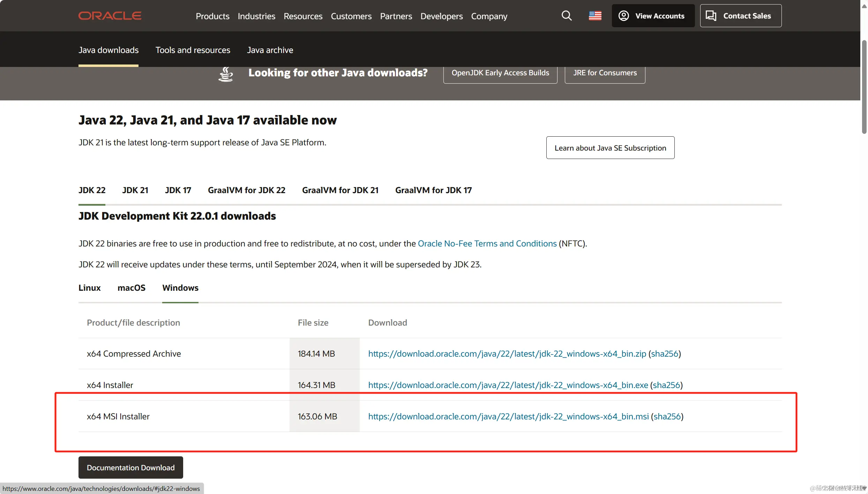
Task: Click 'JDK Development Kit 22.0.1 downloads' heading
Action: pyautogui.click(x=177, y=216)
